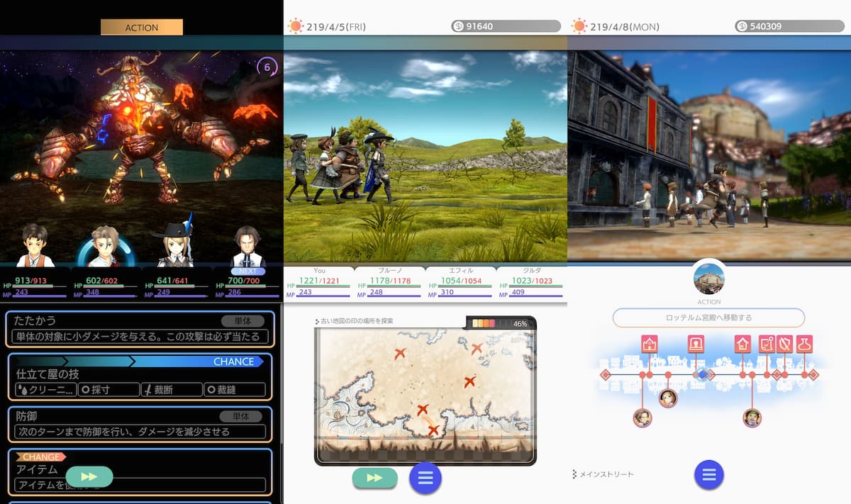The width and height of the screenshot is (851, 504).
Task: Tap the sun weather icon on the field screen
Action: (295, 26)
